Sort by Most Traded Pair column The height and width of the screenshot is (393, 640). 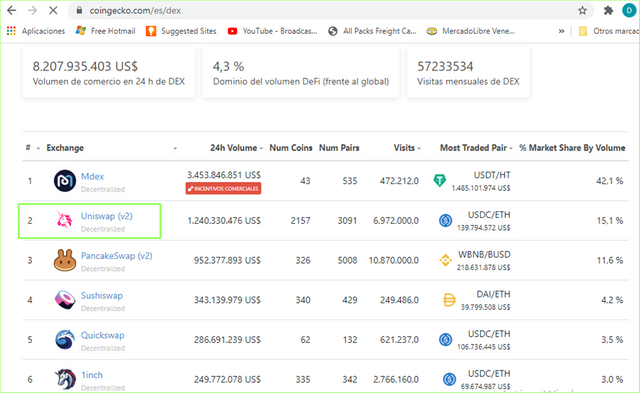click(476, 148)
